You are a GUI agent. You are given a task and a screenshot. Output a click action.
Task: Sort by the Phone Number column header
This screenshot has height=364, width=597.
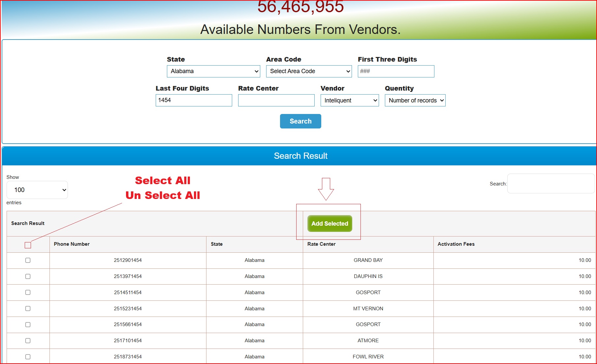(x=72, y=244)
